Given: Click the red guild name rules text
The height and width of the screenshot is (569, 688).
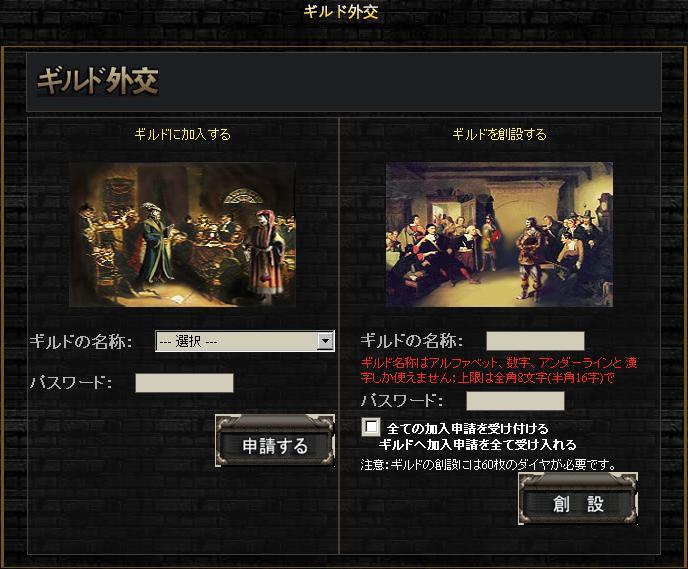Looking at the screenshot, I should [498, 370].
